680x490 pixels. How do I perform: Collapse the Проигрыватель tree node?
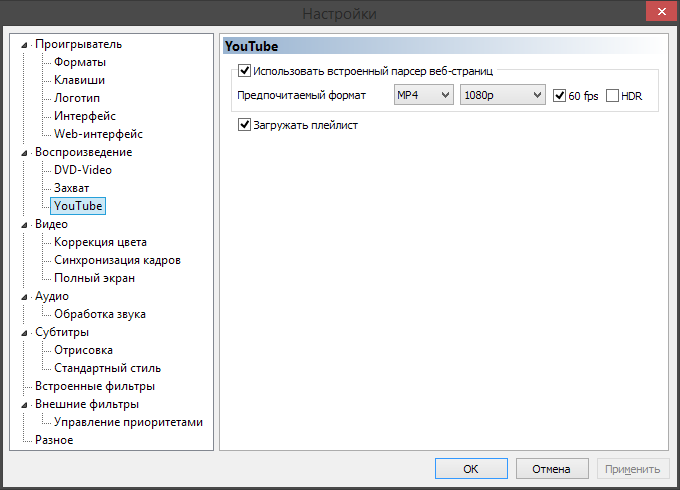click(23, 44)
